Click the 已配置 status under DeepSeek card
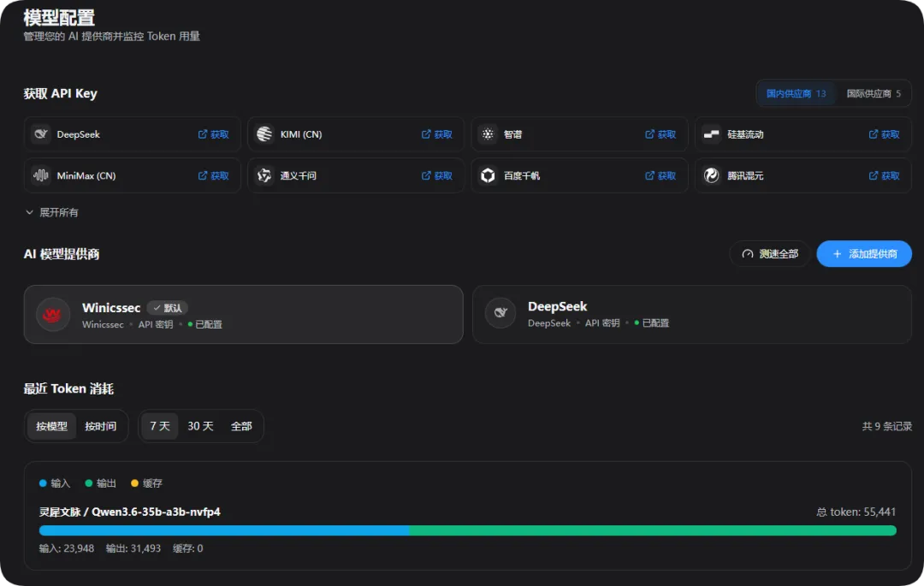The image size is (924, 586). coord(652,323)
